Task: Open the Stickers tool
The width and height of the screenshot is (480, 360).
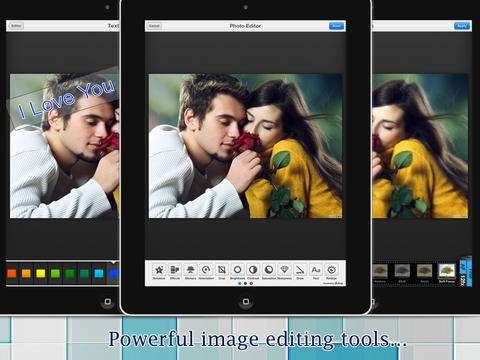Action: [x=190, y=271]
